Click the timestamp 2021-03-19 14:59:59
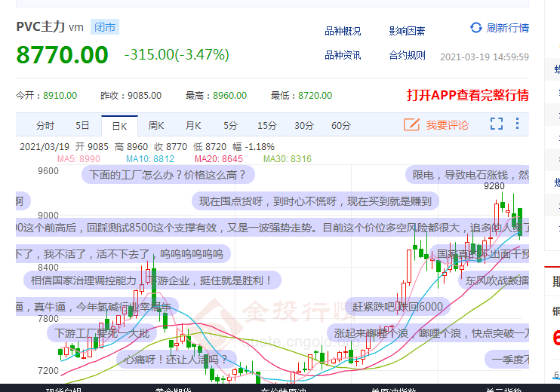The width and height of the screenshot is (560, 392). (x=485, y=57)
